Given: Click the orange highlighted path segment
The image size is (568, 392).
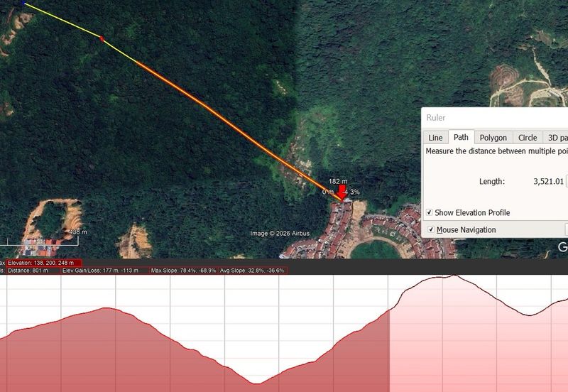Looking at the screenshot, I should click(227, 119).
